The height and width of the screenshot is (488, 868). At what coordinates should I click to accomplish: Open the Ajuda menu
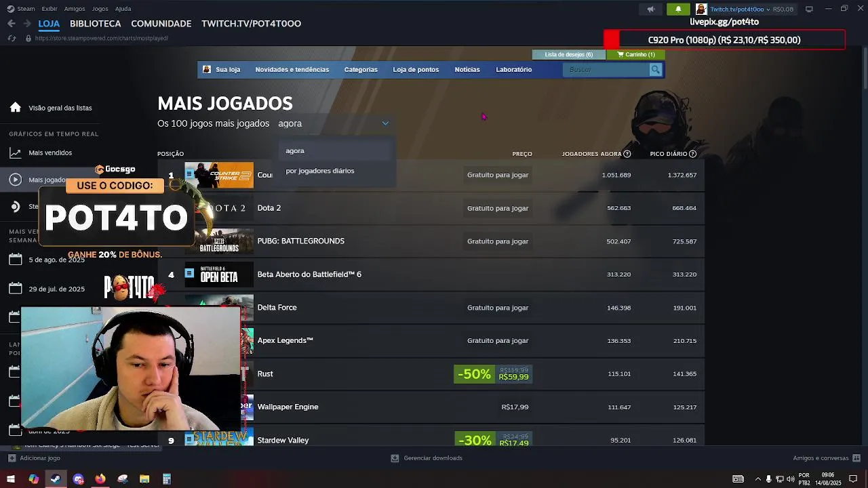click(123, 9)
